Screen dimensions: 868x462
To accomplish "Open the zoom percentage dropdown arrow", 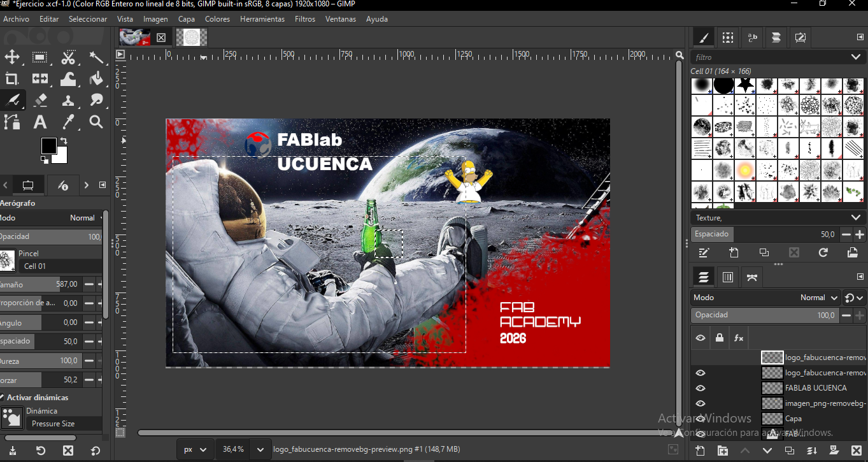I will point(260,449).
